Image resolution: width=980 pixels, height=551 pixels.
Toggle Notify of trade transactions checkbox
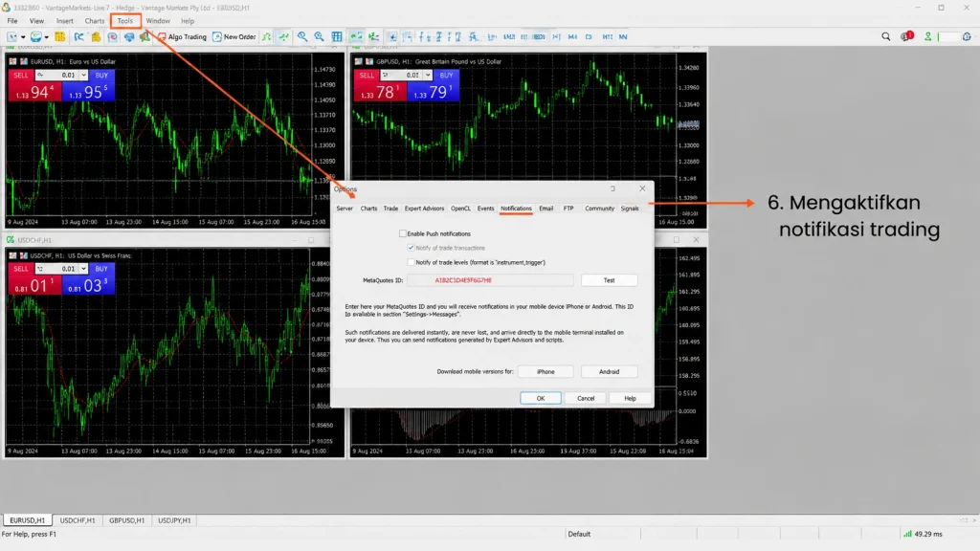pos(411,248)
